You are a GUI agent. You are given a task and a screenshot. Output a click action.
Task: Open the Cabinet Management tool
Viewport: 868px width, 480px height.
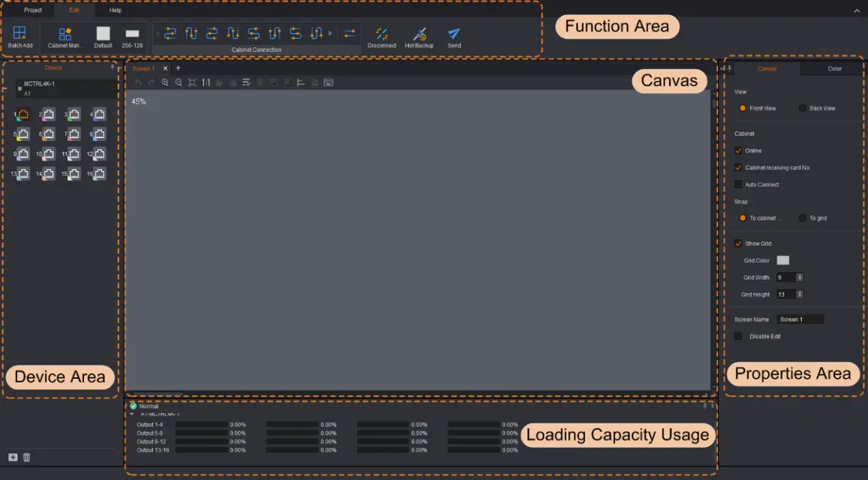coord(65,34)
